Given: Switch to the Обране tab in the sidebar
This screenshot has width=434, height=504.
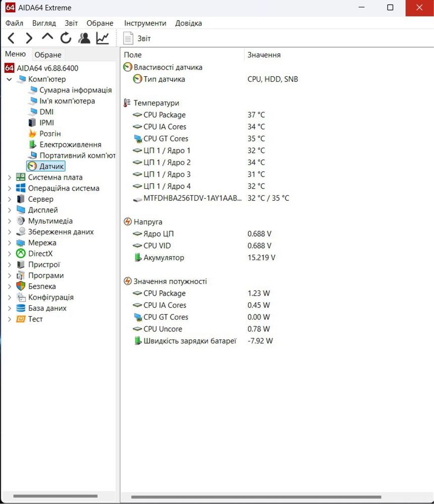Looking at the screenshot, I should click(x=48, y=54).
